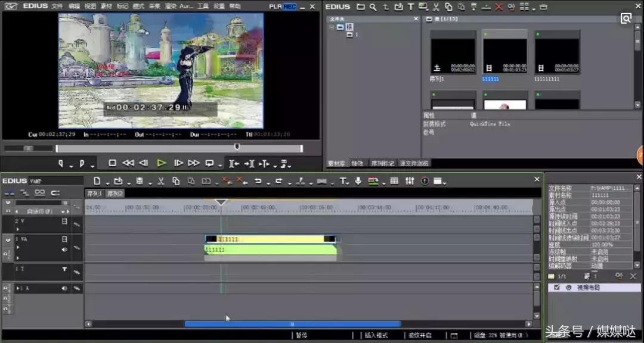This screenshot has width=644, height=343.
Task: Click the Fast Forward button in the player
Action: pyautogui.click(x=194, y=163)
